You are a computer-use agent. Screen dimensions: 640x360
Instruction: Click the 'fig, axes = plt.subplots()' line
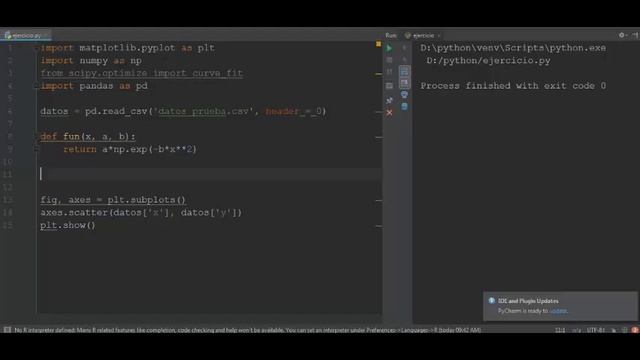pos(113,200)
